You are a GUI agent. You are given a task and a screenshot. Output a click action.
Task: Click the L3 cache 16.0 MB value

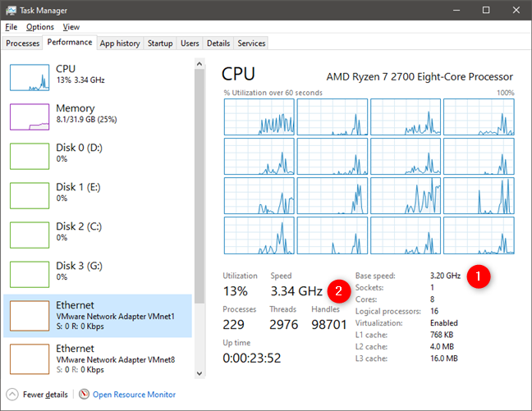[x=444, y=358]
